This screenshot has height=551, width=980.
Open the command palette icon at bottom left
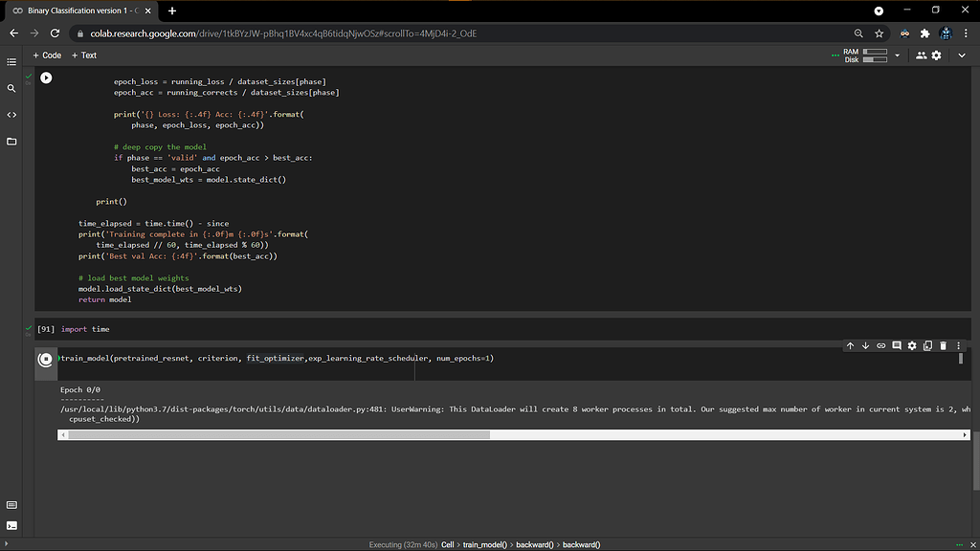pos(11,504)
